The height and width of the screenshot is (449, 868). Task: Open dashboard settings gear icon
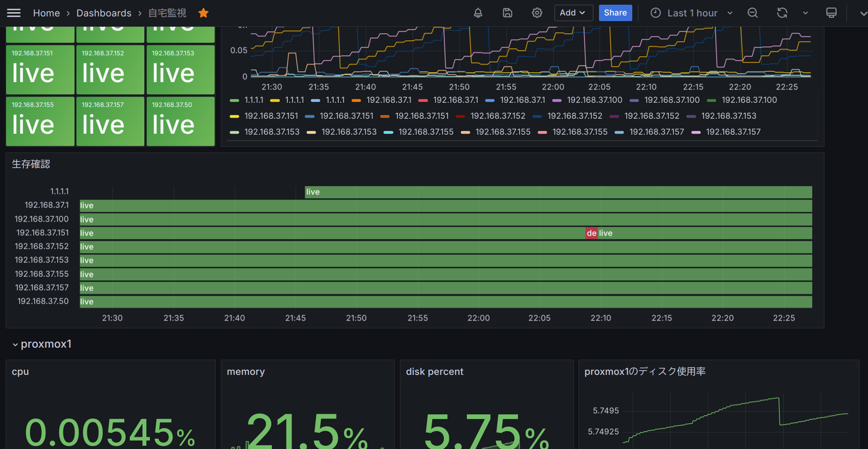(537, 13)
